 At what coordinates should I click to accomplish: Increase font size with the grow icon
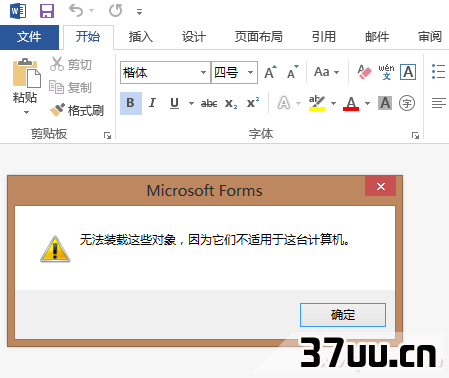coord(270,72)
